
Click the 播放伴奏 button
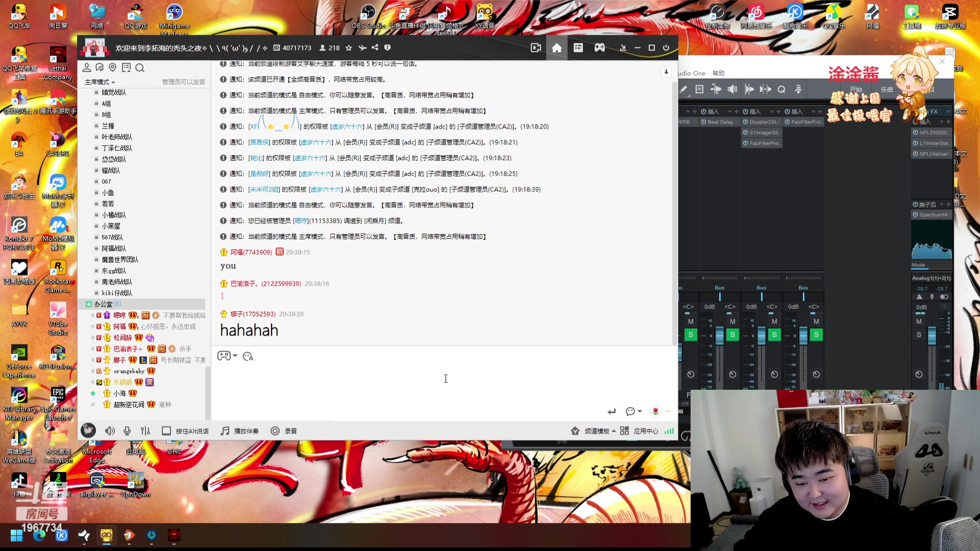(x=239, y=431)
